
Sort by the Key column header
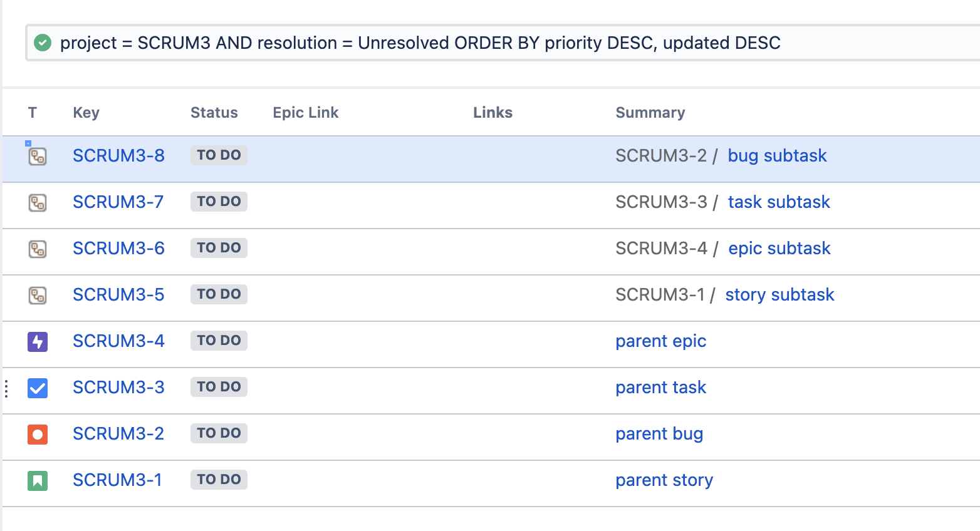(x=86, y=113)
